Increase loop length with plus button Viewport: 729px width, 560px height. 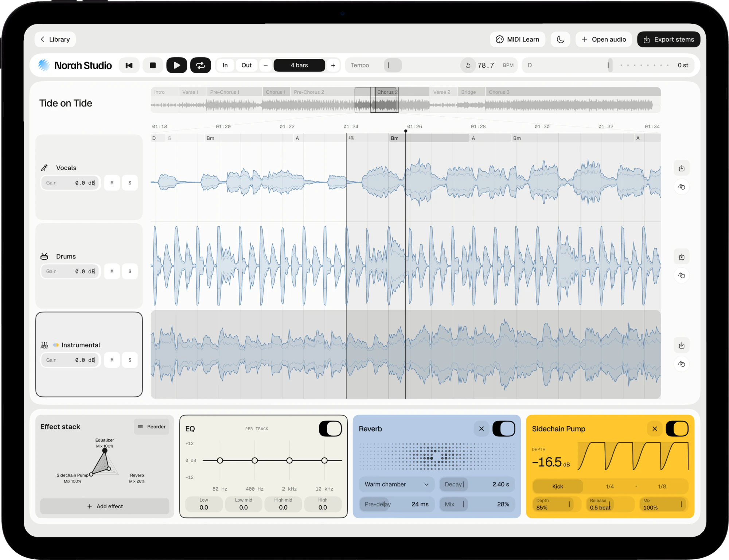pos(333,65)
